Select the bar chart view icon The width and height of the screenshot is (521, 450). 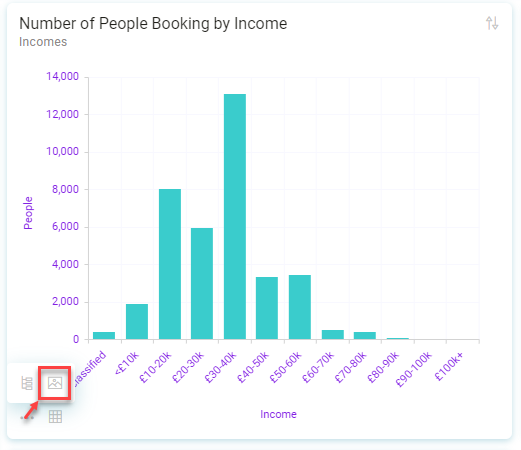point(27,383)
